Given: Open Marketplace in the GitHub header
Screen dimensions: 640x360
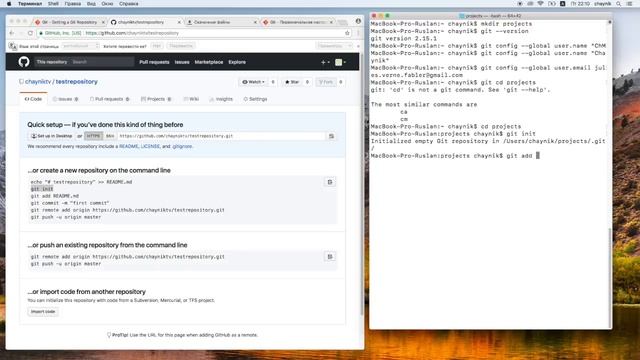Looking at the screenshot, I should point(209,62).
